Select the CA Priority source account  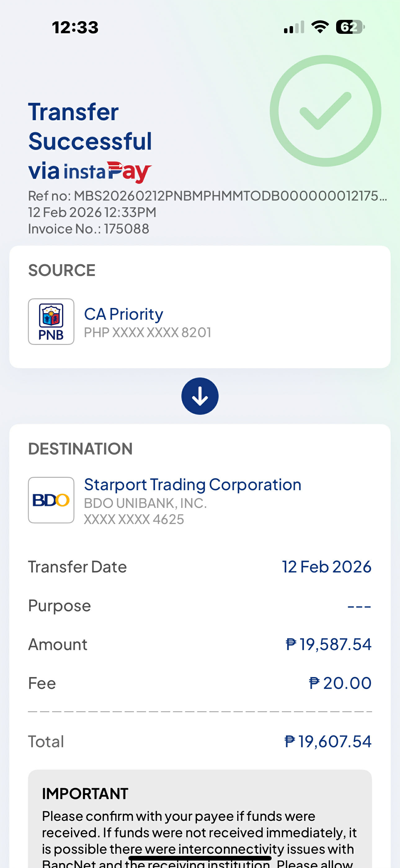click(124, 314)
